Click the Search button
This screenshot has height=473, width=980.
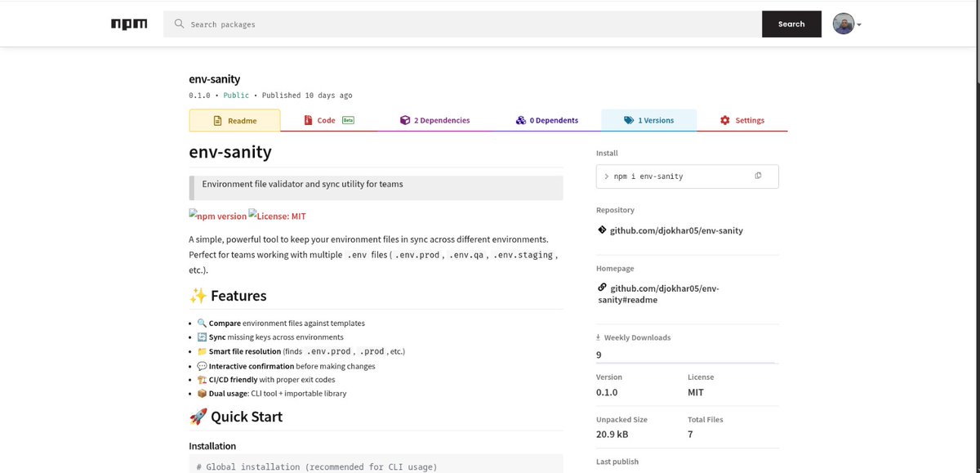[791, 24]
